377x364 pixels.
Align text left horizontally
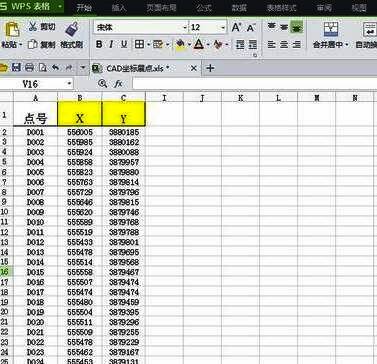coord(272,44)
